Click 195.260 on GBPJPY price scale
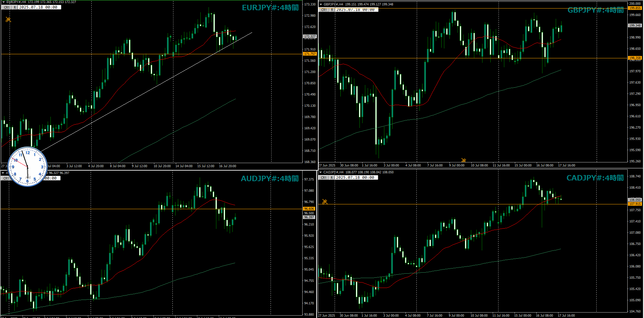 click(635, 161)
